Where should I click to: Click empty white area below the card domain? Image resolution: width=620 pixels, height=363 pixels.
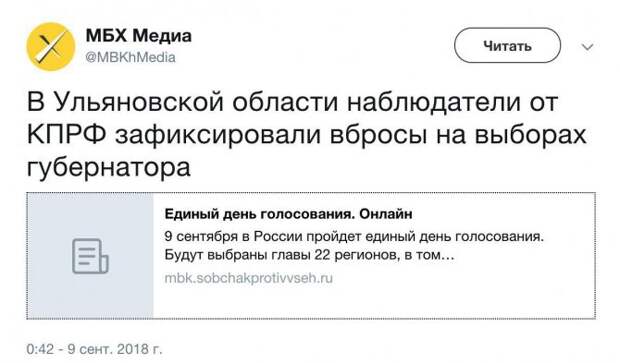coord(372,302)
